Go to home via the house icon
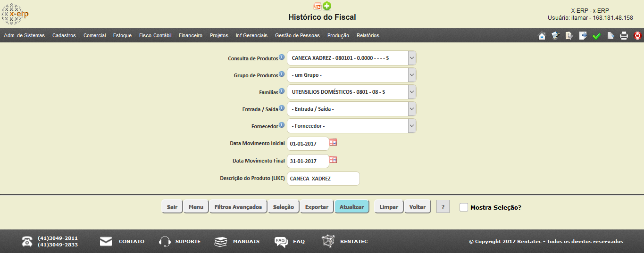644x253 pixels. click(x=542, y=36)
